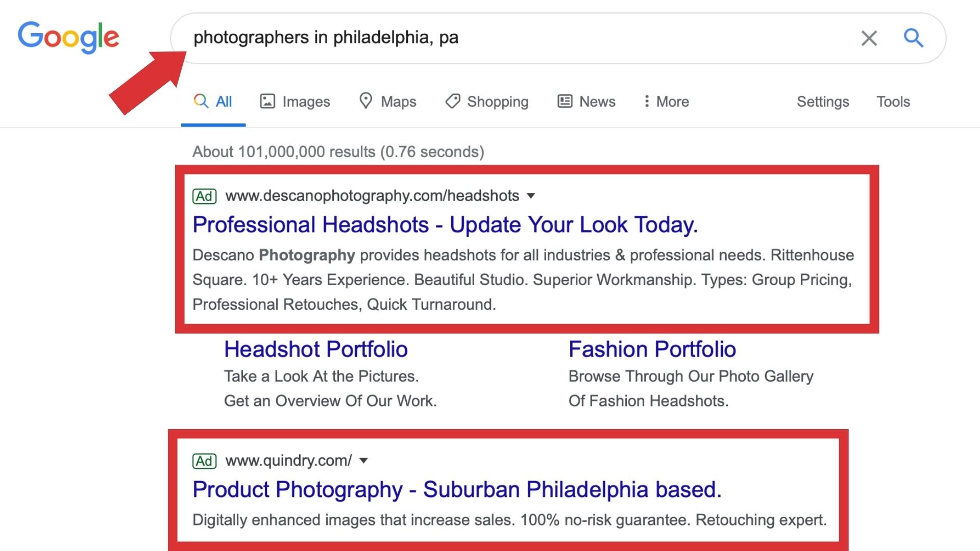Click the blue magnifier search button

tap(913, 38)
